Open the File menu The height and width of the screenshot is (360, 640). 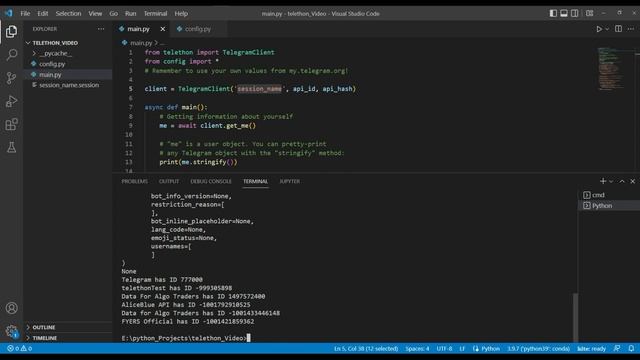tap(25, 13)
